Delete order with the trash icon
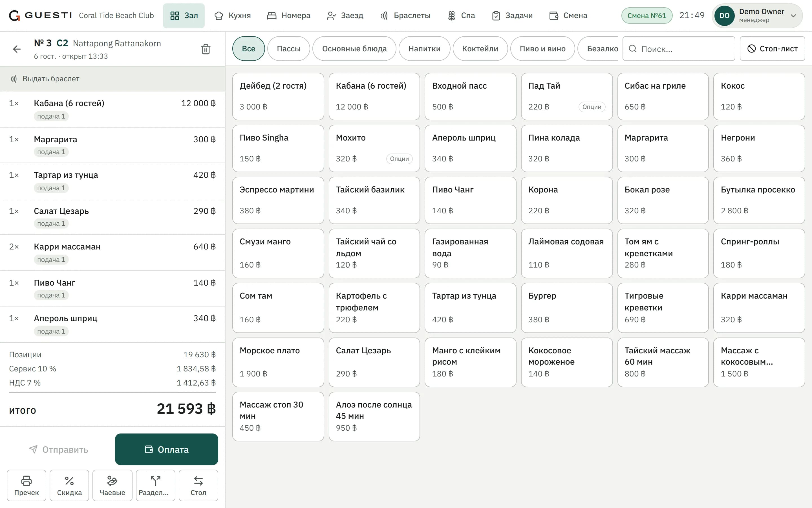 [x=206, y=49]
